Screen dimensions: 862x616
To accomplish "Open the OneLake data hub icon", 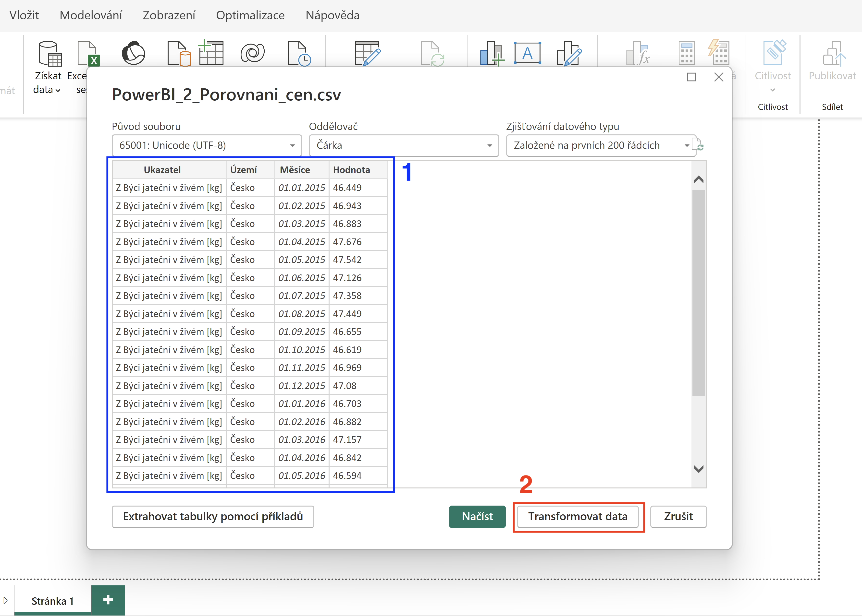I will pyautogui.click(x=133, y=53).
